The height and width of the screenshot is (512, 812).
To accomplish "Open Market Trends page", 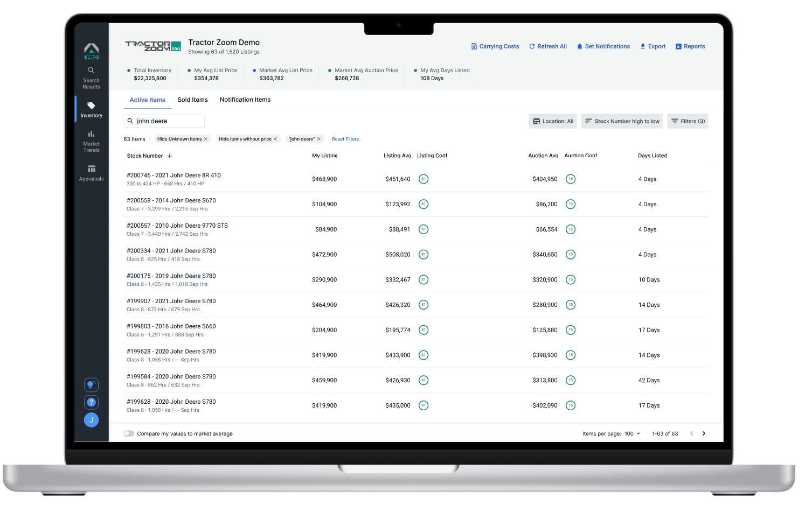I will tap(91, 141).
